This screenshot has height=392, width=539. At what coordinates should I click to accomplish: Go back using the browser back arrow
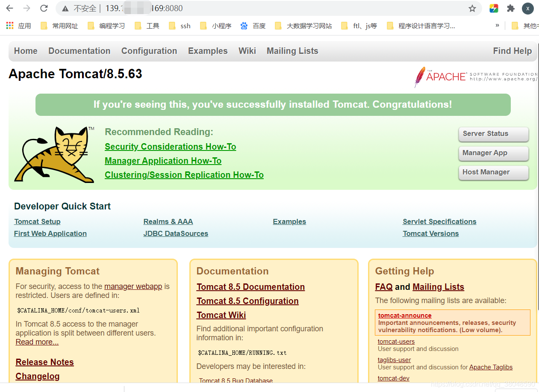pyautogui.click(x=9, y=8)
